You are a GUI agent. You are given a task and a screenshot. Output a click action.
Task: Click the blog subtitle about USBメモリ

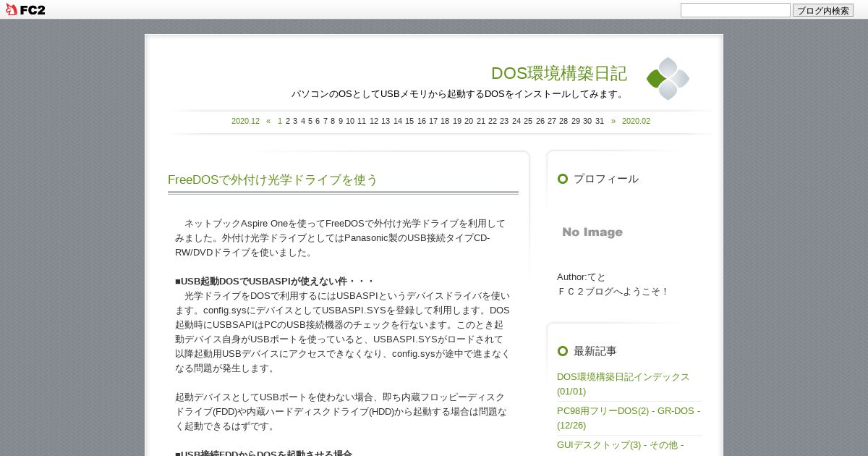[x=459, y=94]
